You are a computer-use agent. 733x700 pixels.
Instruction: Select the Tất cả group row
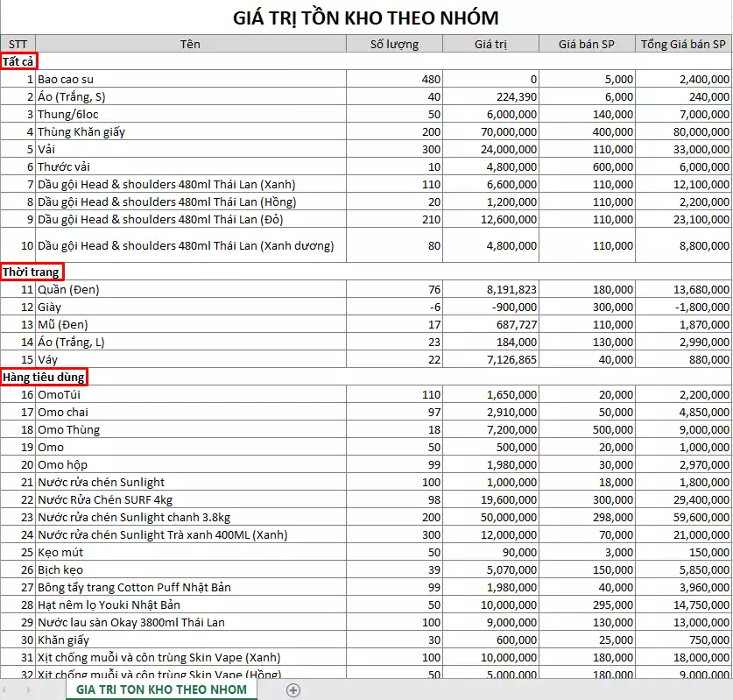(366, 61)
